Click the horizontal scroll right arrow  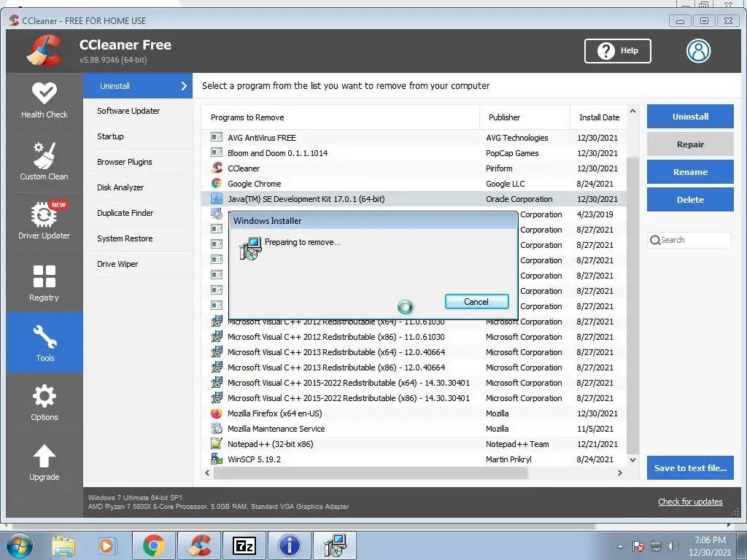pos(619,472)
